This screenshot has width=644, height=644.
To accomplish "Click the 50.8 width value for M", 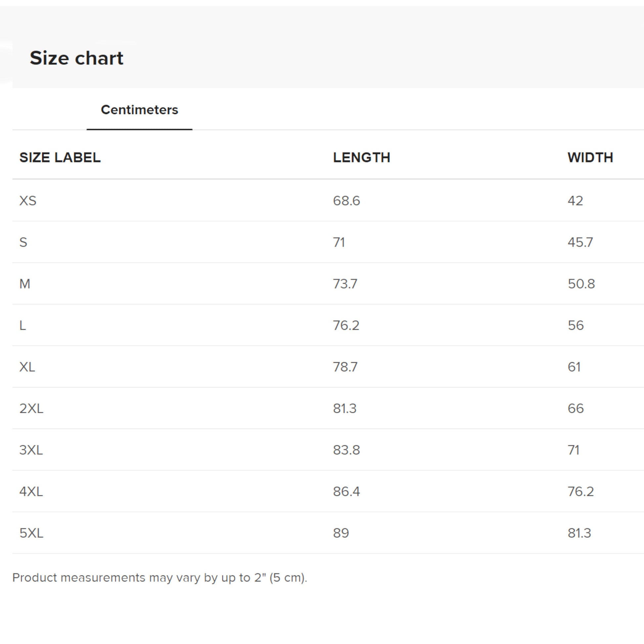I will [581, 284].
